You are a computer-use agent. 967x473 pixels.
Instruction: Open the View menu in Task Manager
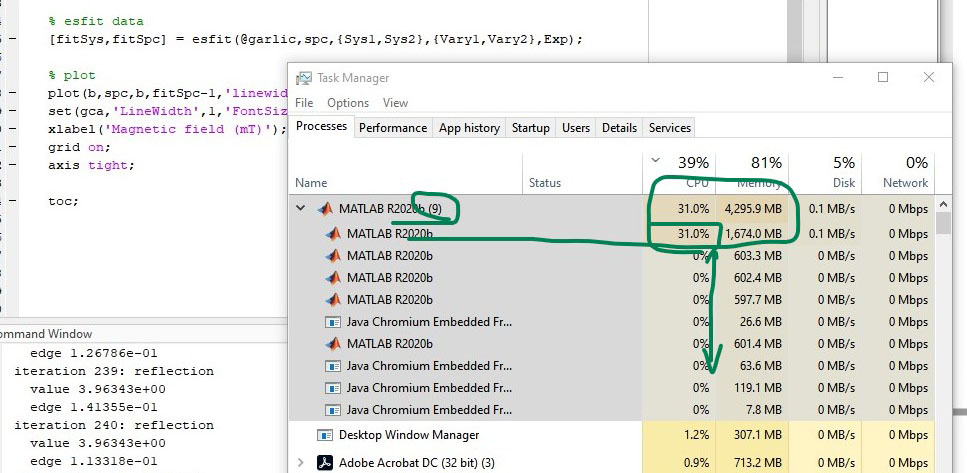click(395, 103)
